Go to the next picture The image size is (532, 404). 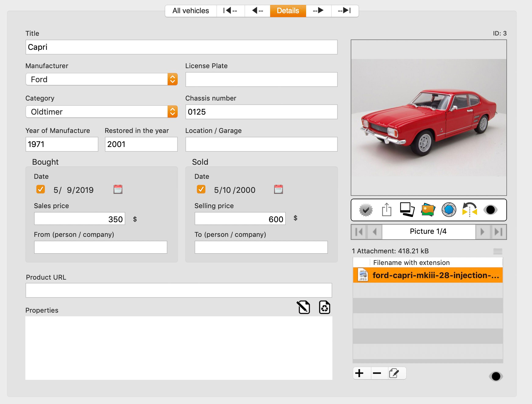coord(483,232)
